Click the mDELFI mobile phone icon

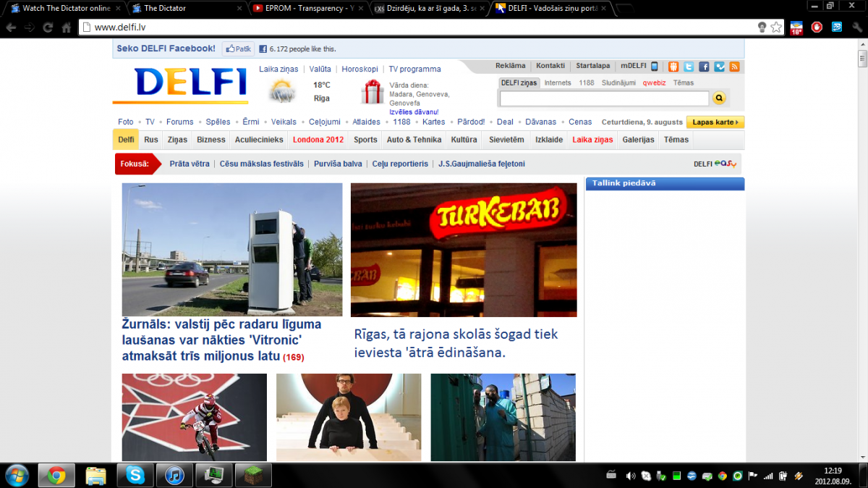pyautogui.click(x=655, y=67)
